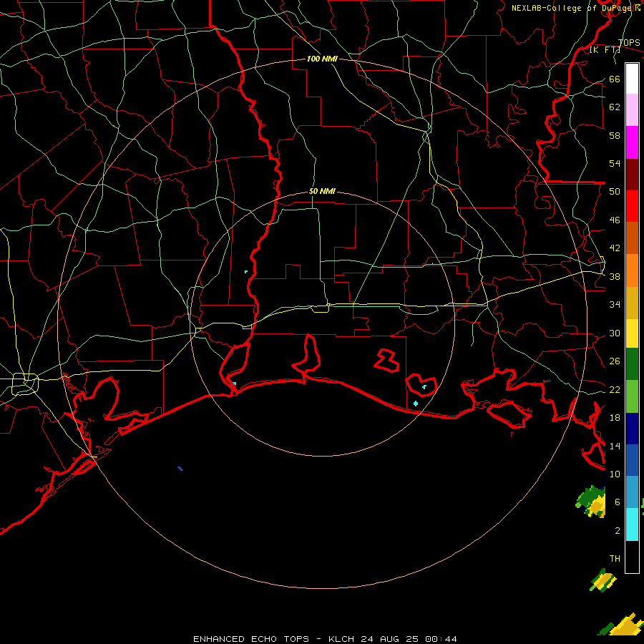Click the 00:44 timestamp
This screenshot has width=644, height=644.
(441, 639)
